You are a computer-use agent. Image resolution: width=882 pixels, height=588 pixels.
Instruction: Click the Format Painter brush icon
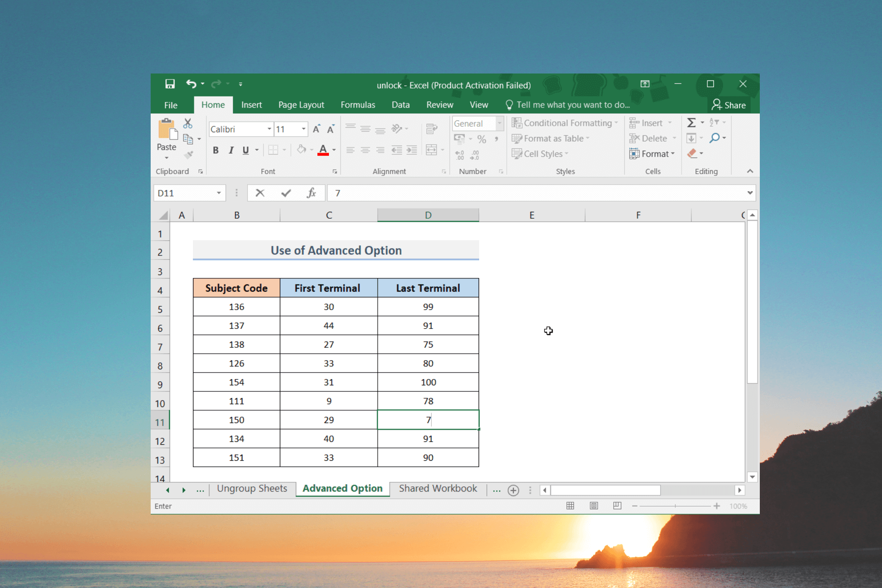pos(188,155)
